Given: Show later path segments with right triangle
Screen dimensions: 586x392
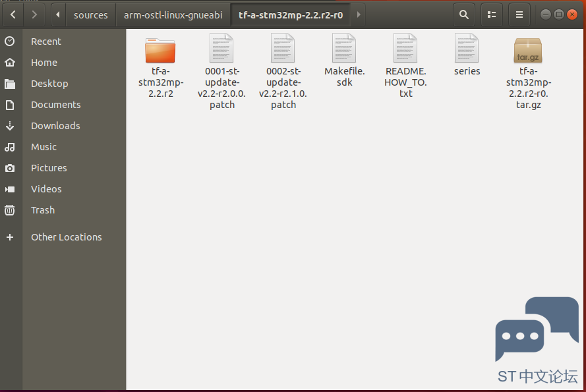Looking at the screenshot, I should click(x=359, y=15).
